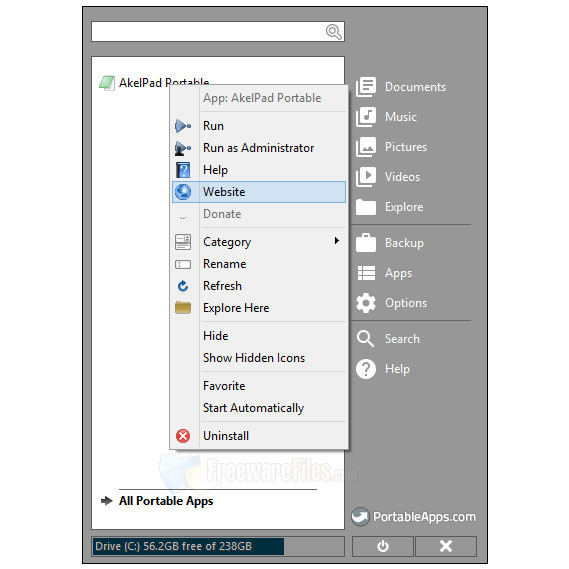Click the All Portable Apps label
Screen dimensions: 569x569
point(166,501)
